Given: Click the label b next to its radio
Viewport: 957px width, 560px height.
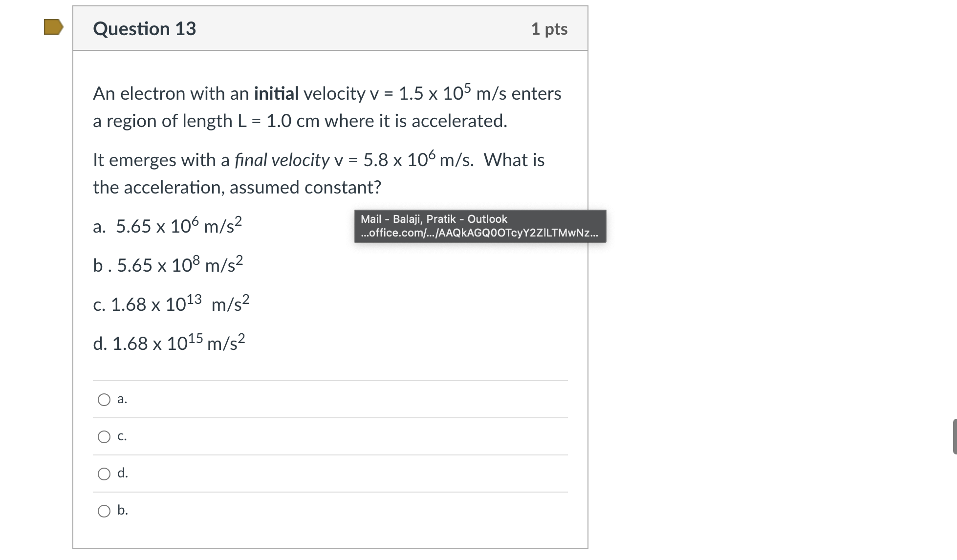Looking at the screenshot, I should click(122, 511).
